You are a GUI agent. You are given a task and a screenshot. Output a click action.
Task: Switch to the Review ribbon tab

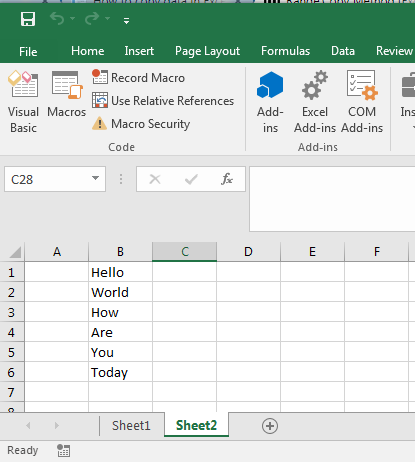394,51
